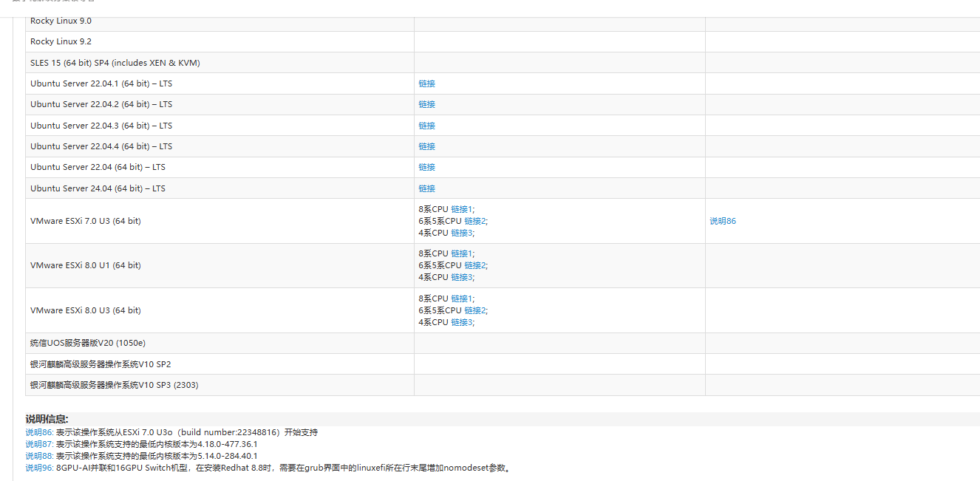Screen dimensions: 980x481
Task: Click the 说明87 footnote link
Action: [x=39, y=444]
